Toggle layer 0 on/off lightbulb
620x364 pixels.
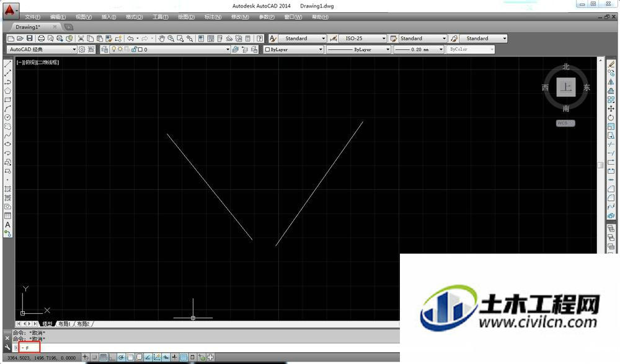click(x=114, y=50)
